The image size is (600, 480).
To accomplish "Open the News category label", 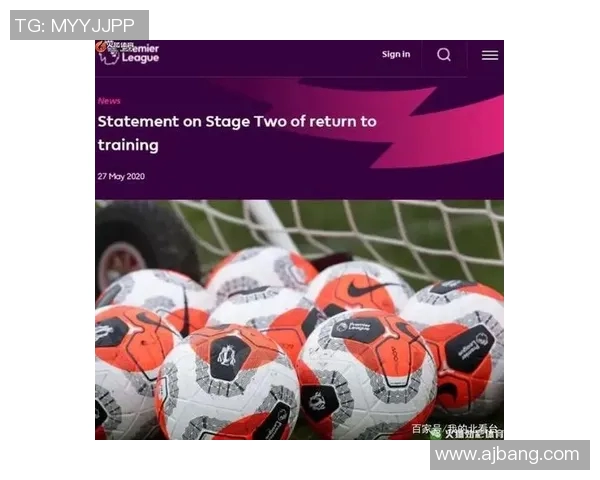I will pos(109,101).
